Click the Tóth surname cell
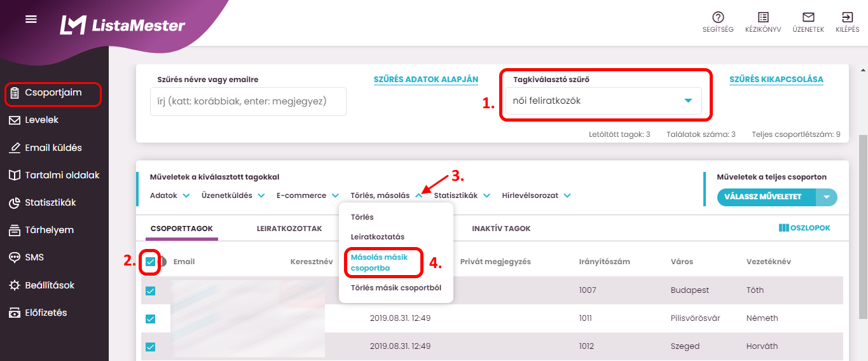The height and width of the screenshot is (361, 868). [755, 290]
